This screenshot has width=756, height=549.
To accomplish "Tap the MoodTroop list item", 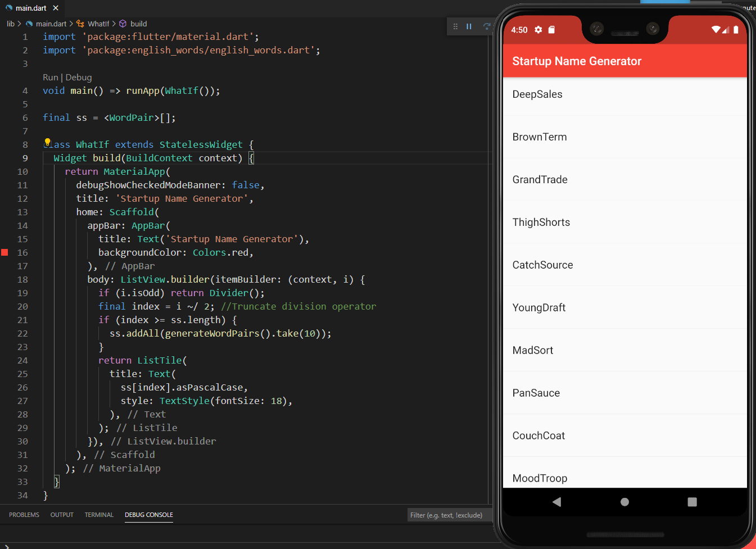I will coord(624,473).
